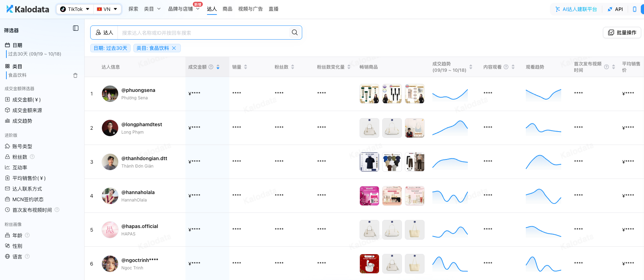644x280 pixels.
Task: Open help tooltip next to 成交金额 column
Action: pos(211,67)
